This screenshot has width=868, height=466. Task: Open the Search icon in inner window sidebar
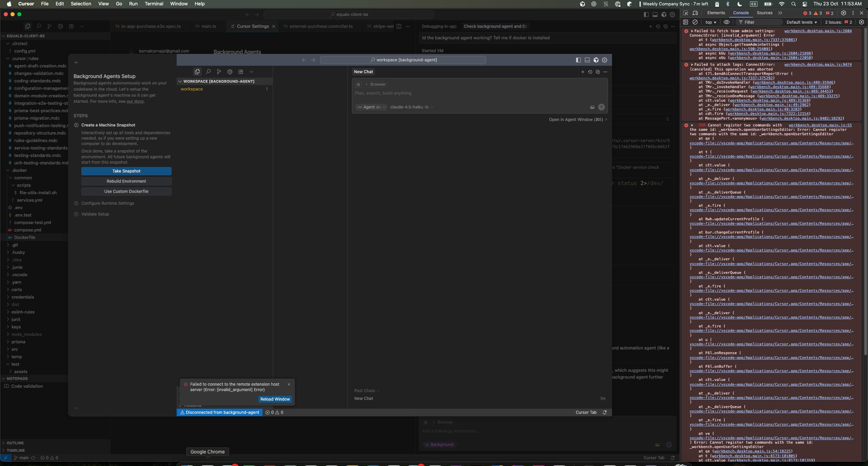pos(208,72)
